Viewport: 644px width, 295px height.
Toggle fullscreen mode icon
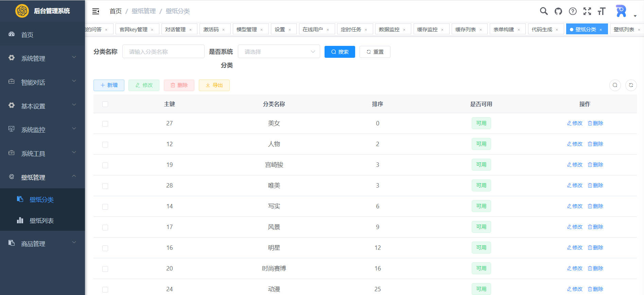[587, 11]
